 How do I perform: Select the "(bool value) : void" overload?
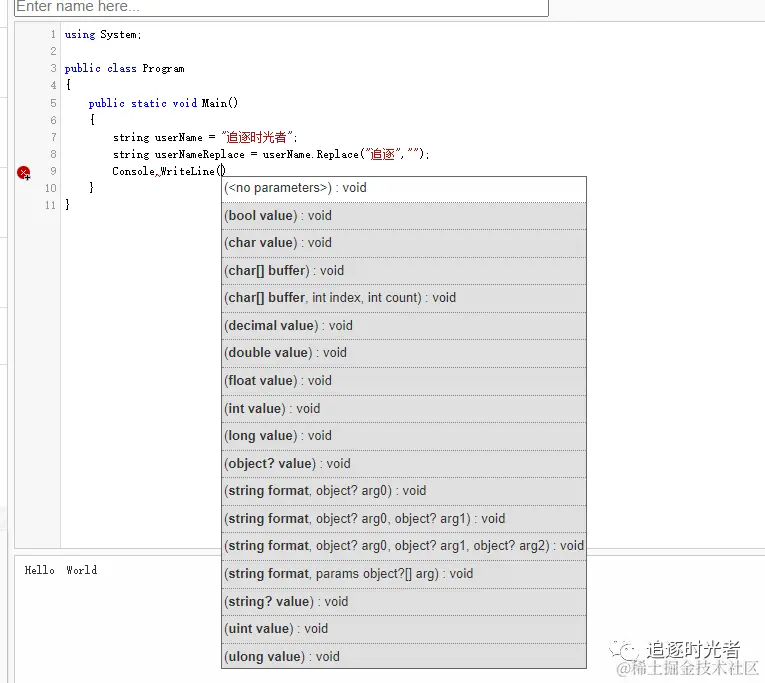pos(404,216)
